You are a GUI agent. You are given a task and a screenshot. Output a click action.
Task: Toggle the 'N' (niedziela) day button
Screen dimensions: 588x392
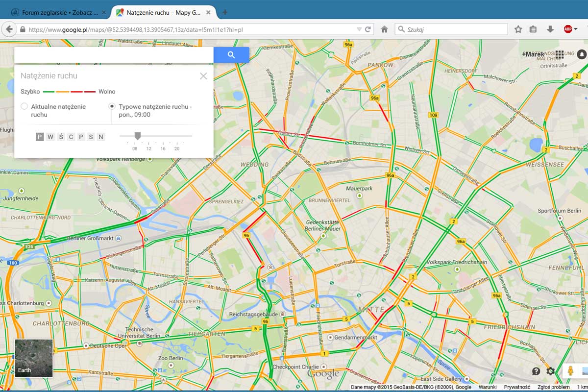pyautogui.click(x=101, y=137)
